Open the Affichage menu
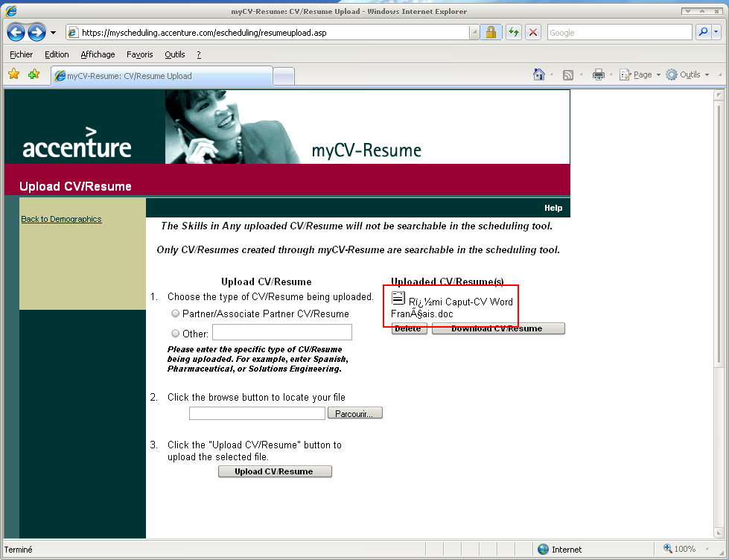Viewport: 729px width, 560px height. 98,54
